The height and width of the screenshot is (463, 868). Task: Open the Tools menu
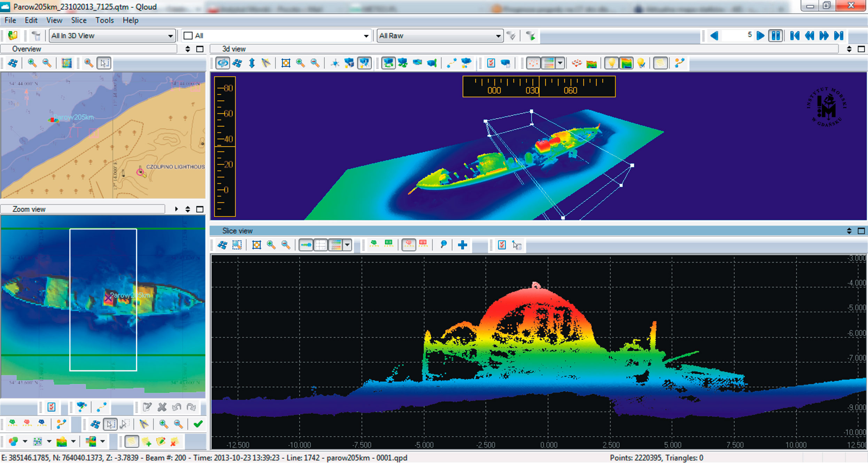(x=104, y=20)
